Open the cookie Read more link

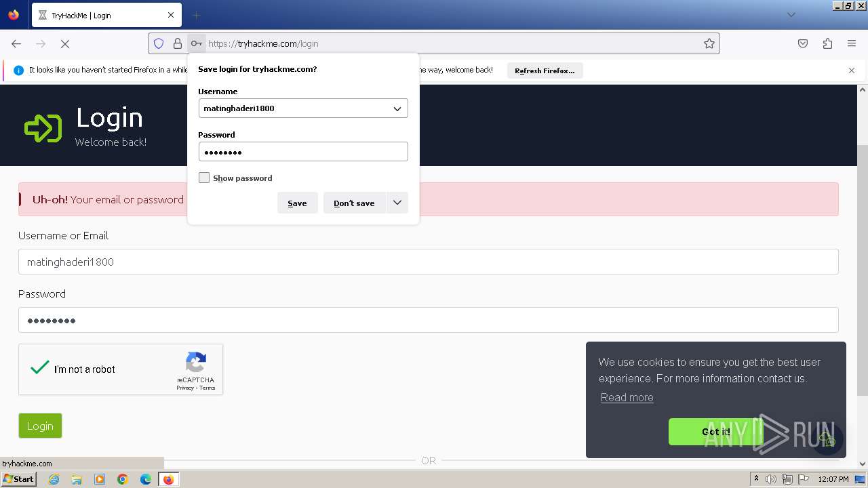coord(627,397)
